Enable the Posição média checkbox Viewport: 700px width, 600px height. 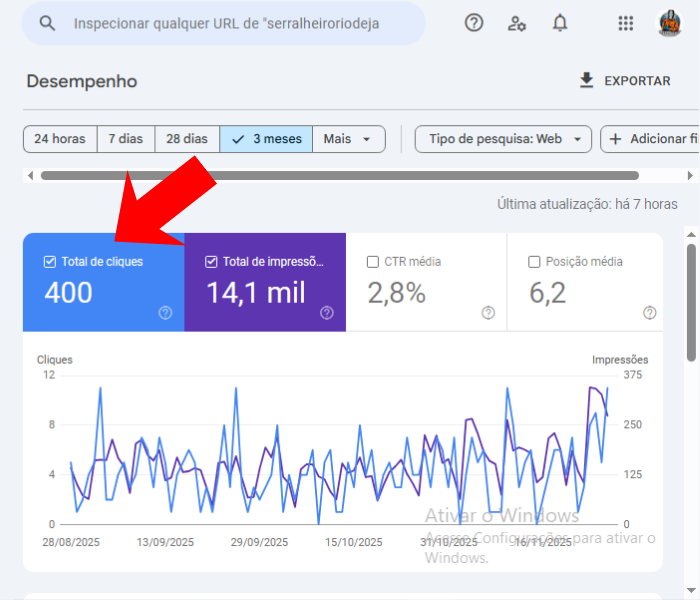[534, 262]
